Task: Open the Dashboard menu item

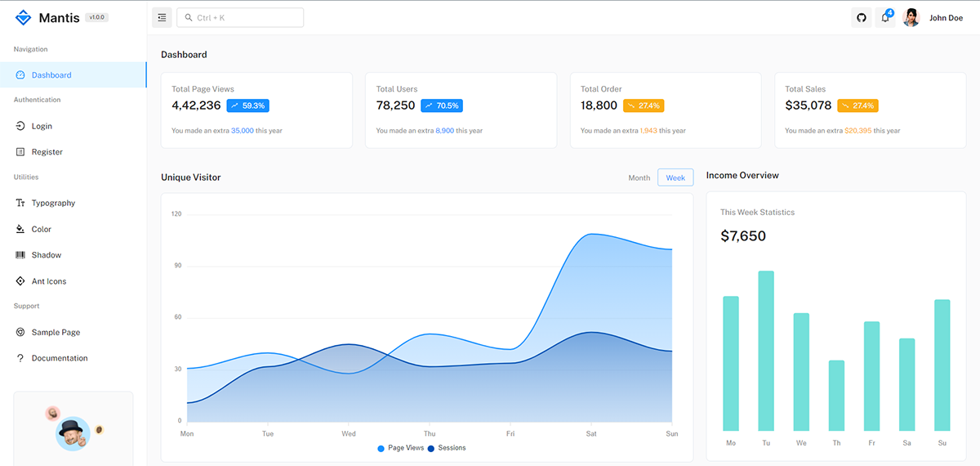Action: [x=73, y=75]
